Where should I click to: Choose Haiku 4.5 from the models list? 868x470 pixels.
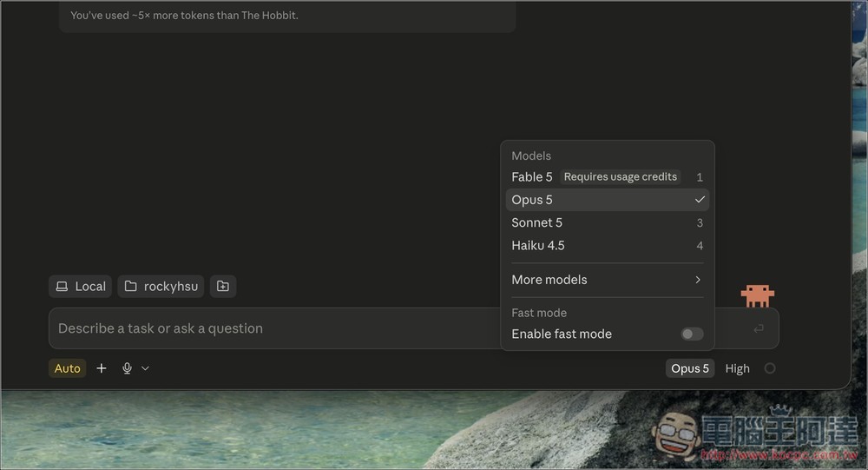(608, 246)
